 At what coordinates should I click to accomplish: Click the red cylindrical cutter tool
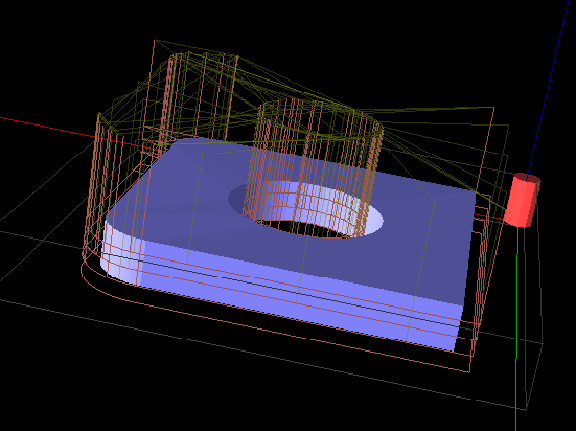coord(522,200)
